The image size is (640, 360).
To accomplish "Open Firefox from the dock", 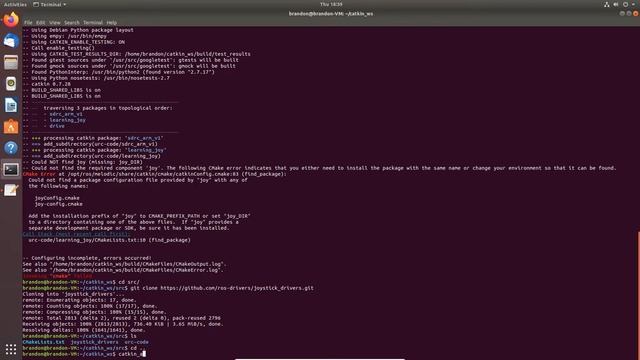I will click(x=11, y=20).
